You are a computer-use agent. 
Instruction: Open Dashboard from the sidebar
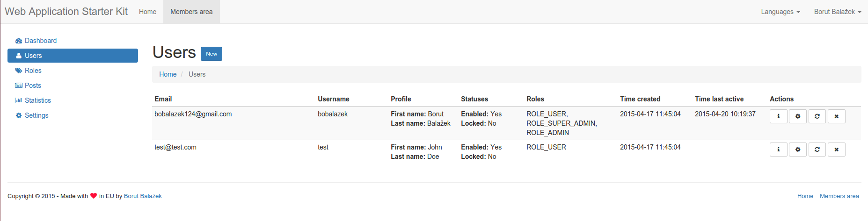[40, 41]
